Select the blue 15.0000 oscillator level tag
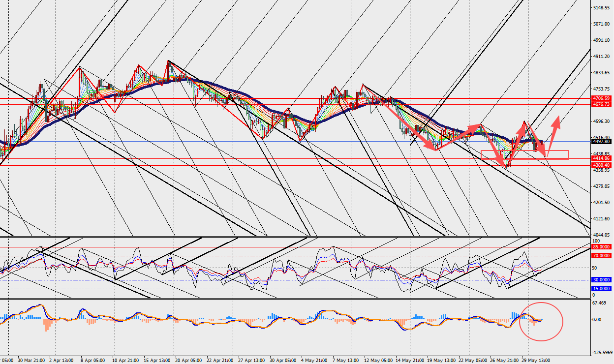The image size is (614, 364). click(x=602, y=289)
